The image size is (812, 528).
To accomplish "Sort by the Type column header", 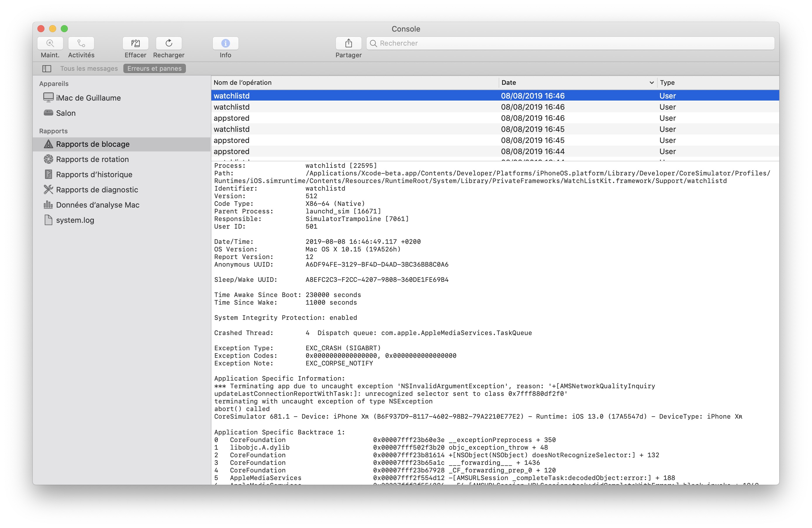I will 718,83.
